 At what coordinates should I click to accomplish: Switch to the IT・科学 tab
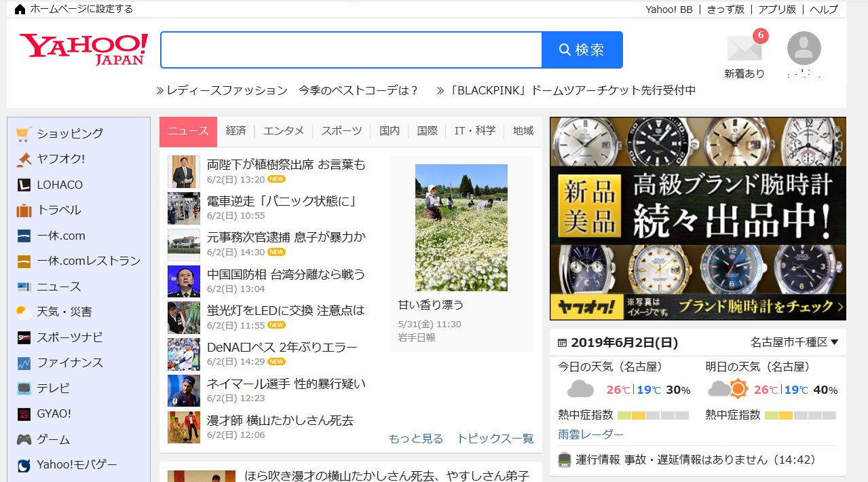pyautogui.click(x=475, y=131)
